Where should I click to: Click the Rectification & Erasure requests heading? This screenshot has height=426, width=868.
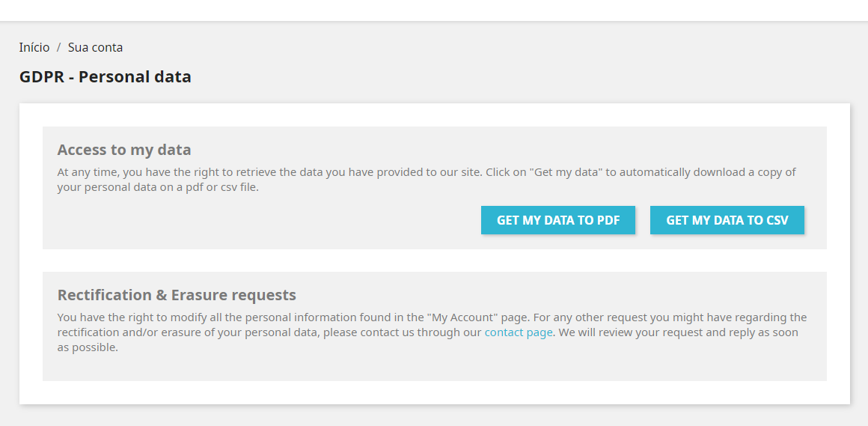(177, 295)
